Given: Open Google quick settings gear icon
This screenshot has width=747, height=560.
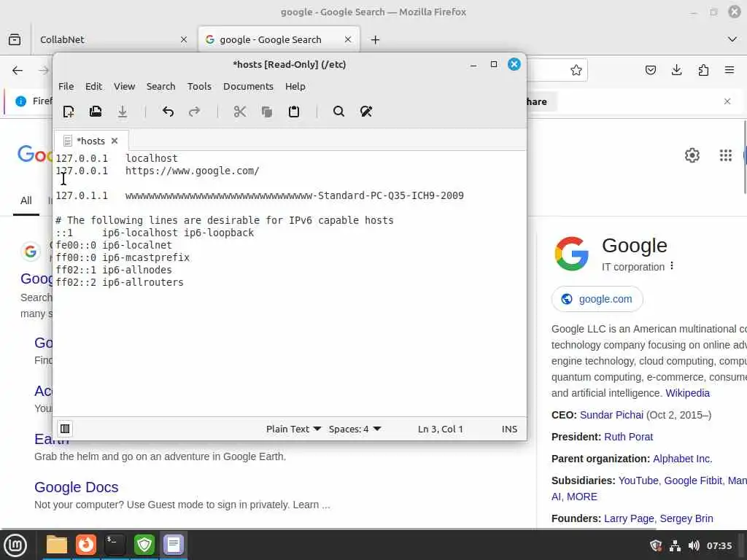Looking at the screenshot, I should 692,155.
